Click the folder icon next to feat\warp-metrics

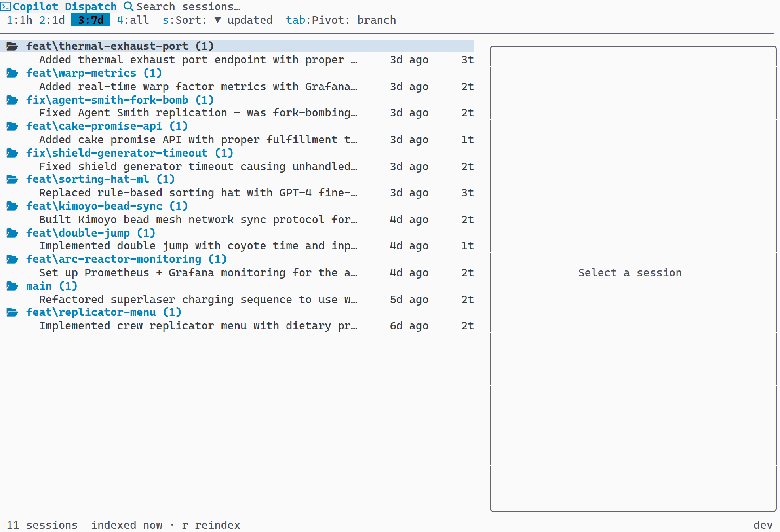(12, 73)
